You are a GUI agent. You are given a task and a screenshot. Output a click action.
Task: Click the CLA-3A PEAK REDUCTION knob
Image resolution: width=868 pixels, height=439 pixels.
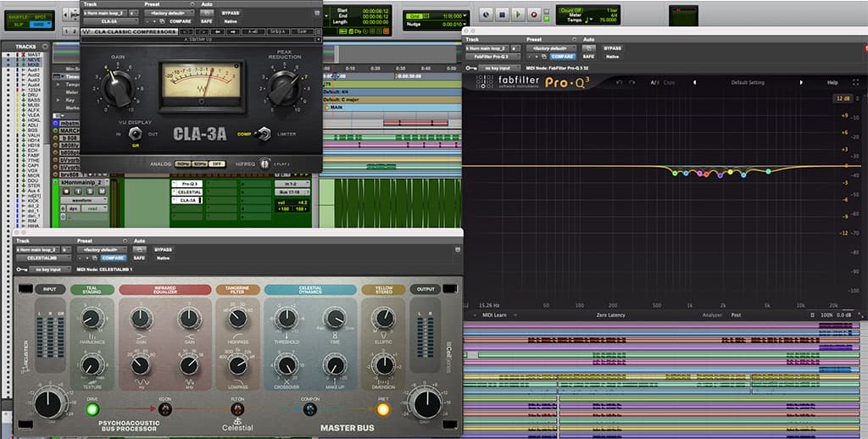tap(284, 87)
